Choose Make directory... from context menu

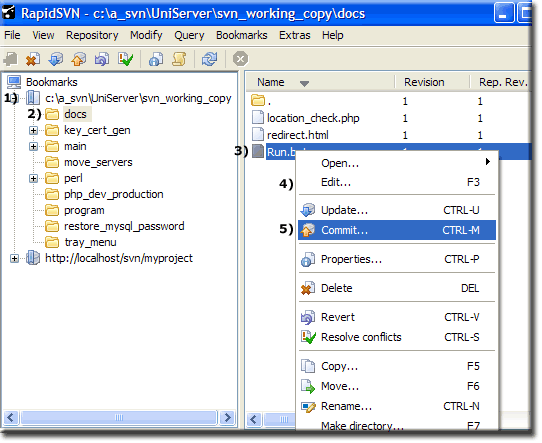click(397, 426)
